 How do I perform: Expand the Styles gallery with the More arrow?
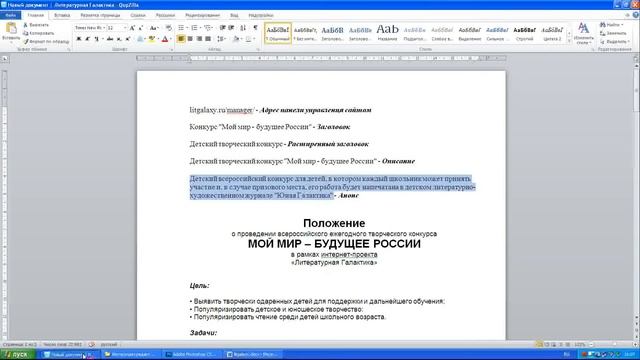[x=569, y=41]
